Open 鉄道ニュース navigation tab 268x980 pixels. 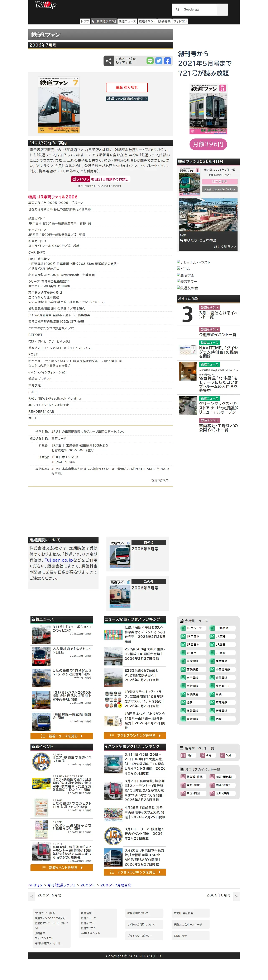[127, 21]
